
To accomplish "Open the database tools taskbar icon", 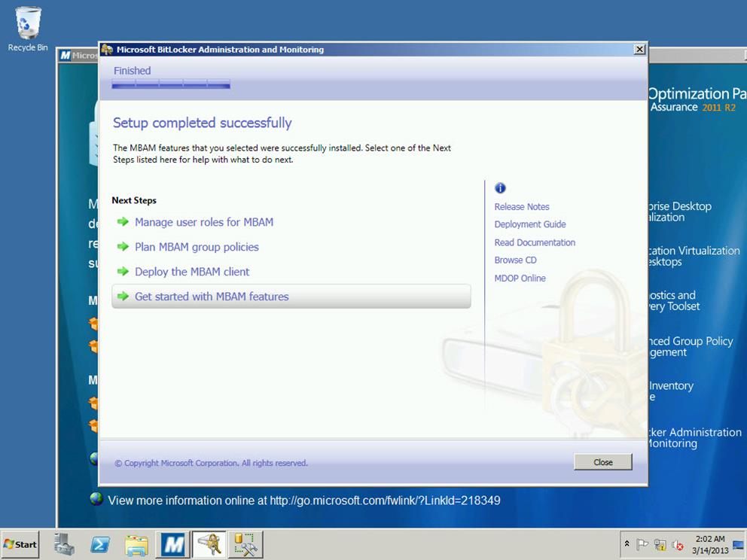I will point(245,544).
